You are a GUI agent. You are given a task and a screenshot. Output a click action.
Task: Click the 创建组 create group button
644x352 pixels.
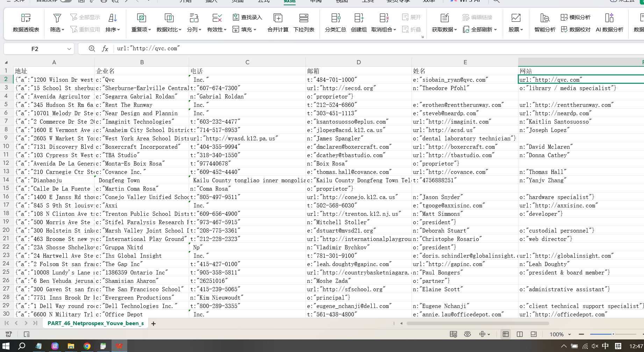tap(359, 23)
